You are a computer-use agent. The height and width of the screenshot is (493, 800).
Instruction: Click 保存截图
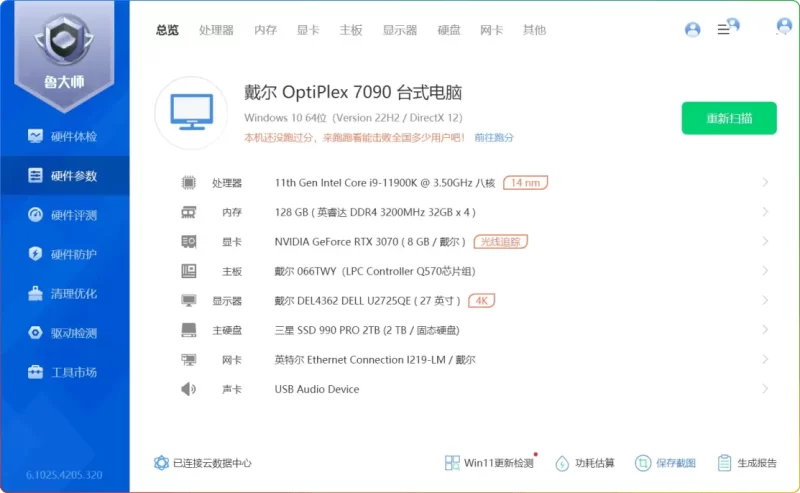click(x=665, y=463)
